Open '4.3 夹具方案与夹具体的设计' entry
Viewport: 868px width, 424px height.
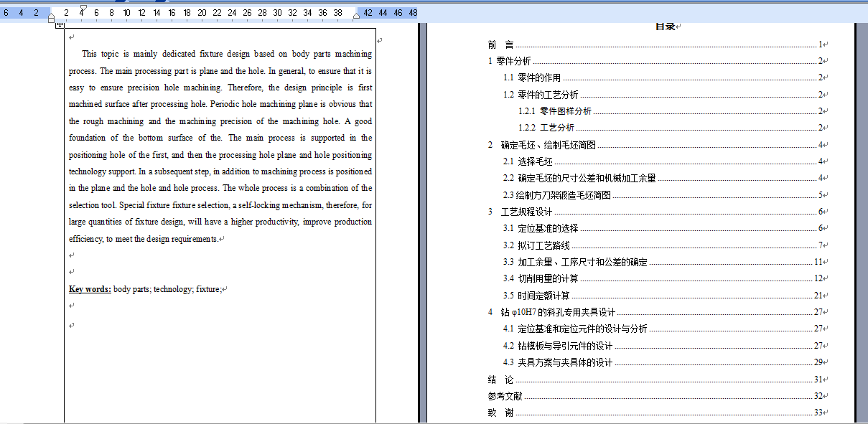(x=663, y=362)
